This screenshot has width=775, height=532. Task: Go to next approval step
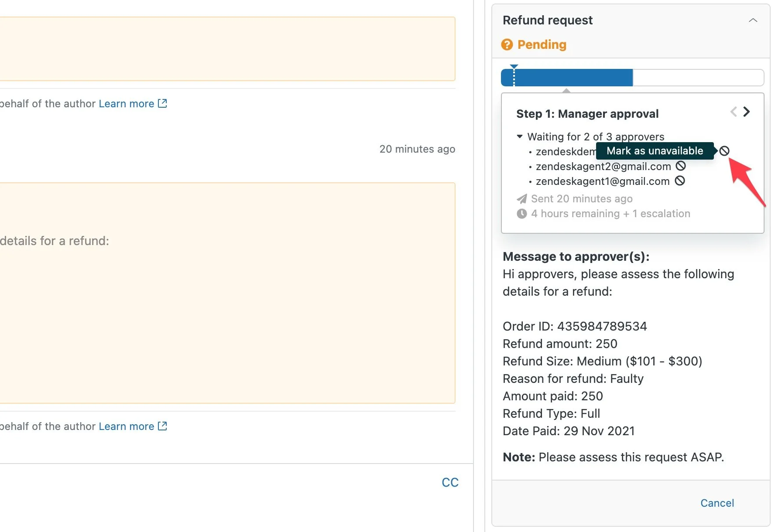pos(747,112)
